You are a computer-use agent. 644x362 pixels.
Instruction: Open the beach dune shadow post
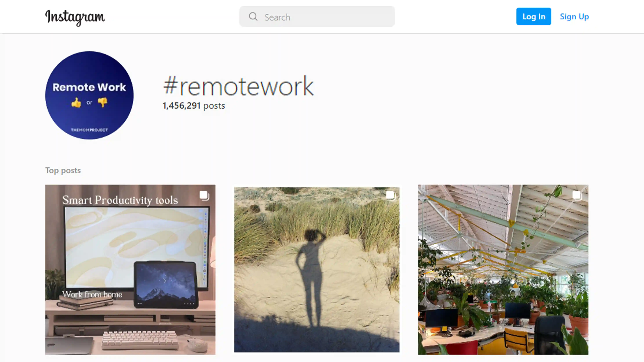click(316, 270)
